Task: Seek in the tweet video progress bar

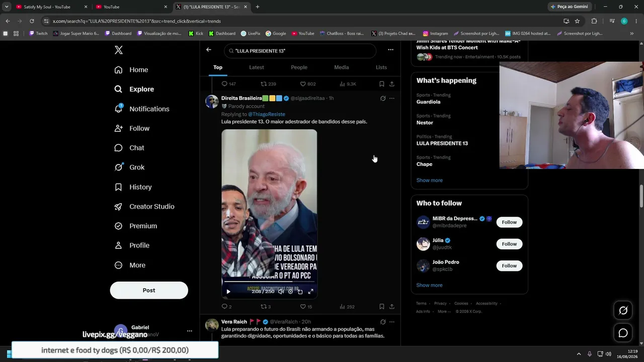Action: 269,282
